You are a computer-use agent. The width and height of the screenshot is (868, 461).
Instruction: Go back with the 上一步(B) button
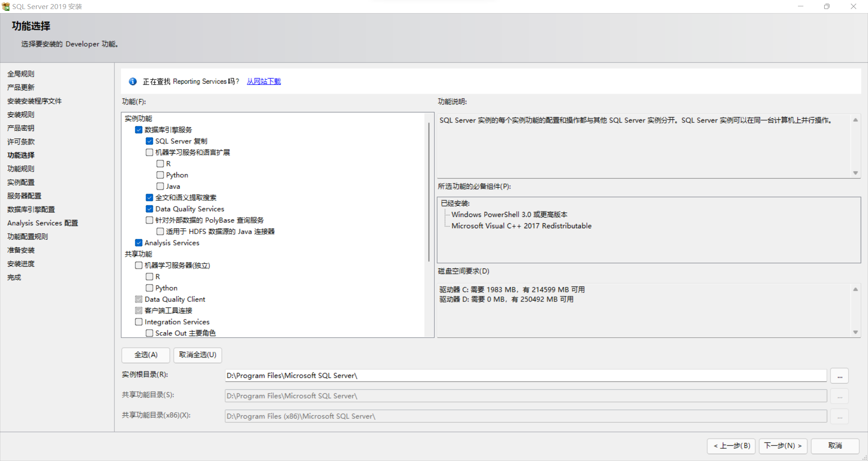coord(731,446)
